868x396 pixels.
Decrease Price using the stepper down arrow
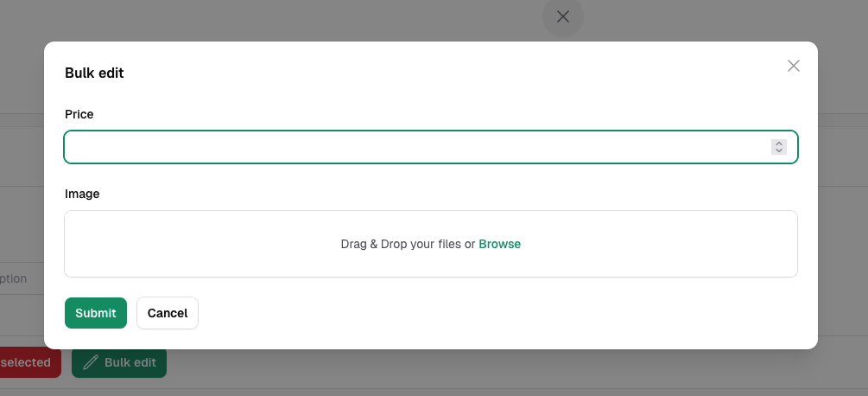779,150
